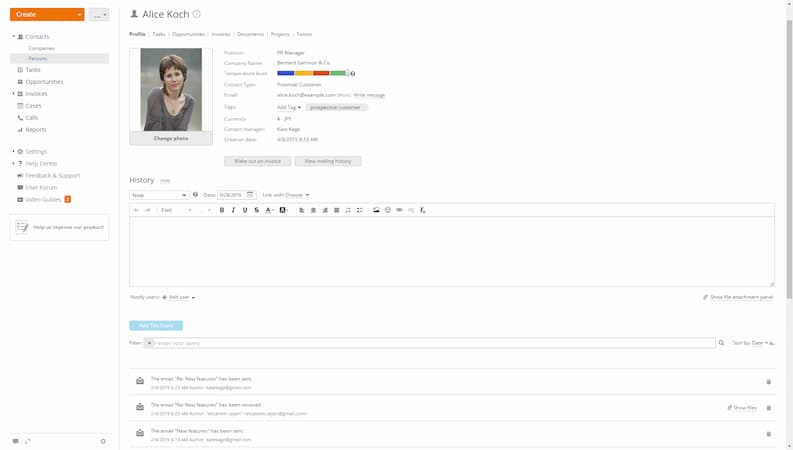Open the Tasks module in the sidebar
The image size is (793, 450).
tap(33, 70)
